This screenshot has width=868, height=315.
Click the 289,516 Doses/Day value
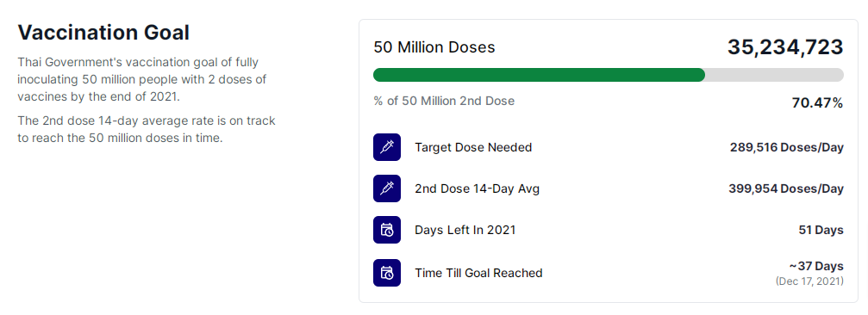tap(787, 147)
